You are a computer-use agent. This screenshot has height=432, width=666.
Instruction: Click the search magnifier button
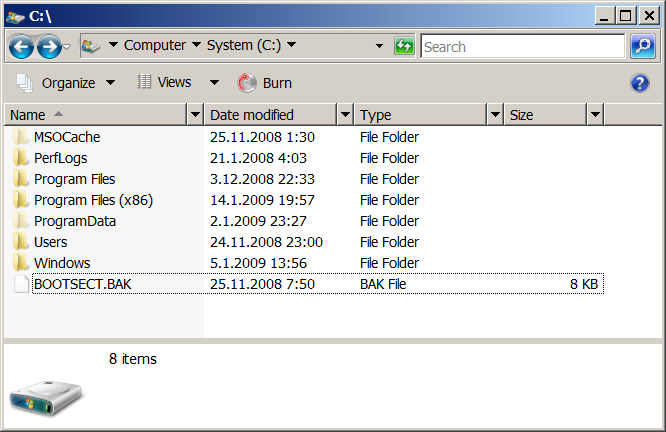[642, 46]
